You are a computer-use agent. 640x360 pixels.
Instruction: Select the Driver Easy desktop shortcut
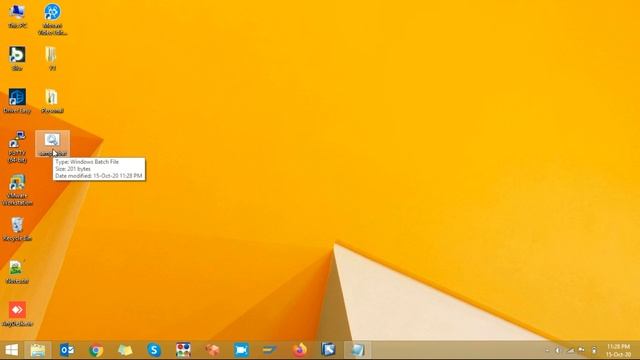17,101
